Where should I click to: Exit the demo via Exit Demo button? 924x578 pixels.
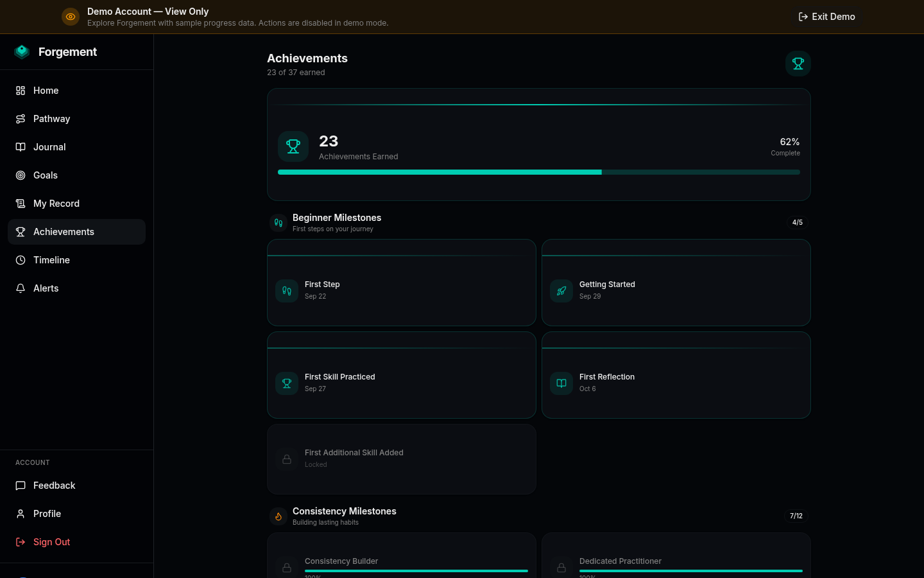[826, 17]
